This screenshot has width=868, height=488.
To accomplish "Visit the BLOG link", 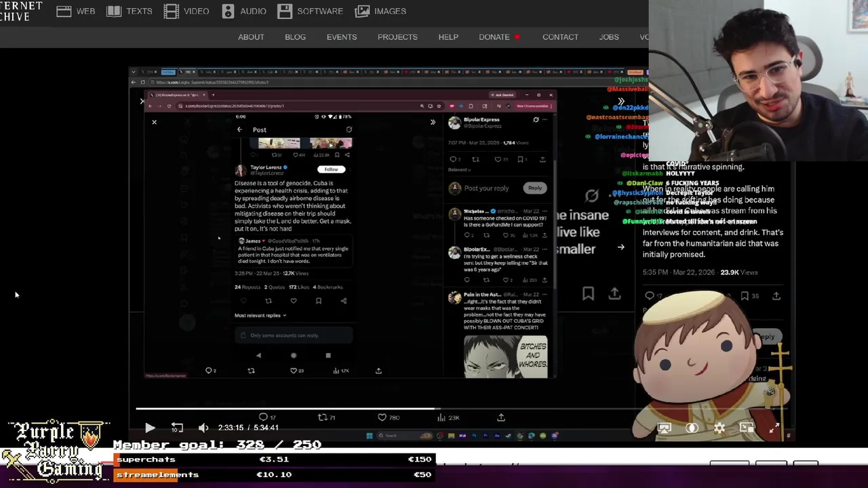I will [295, 37].
